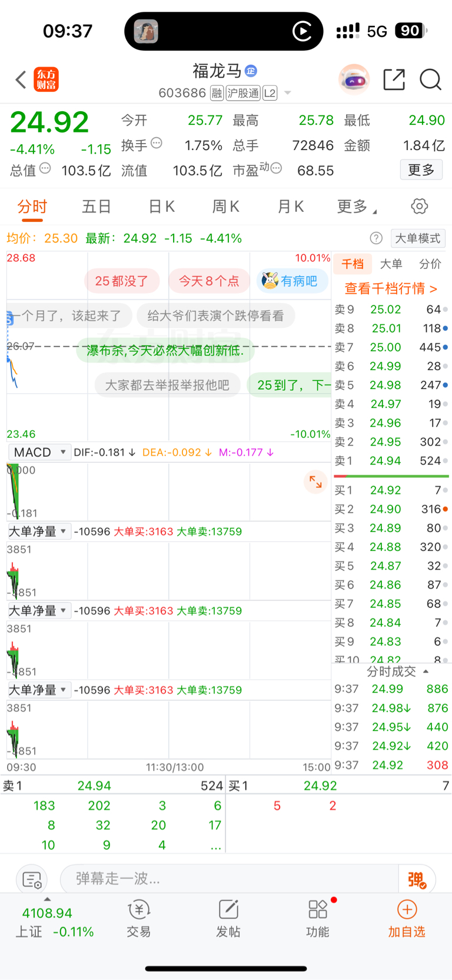
Task: Share via the external share icon
Action: click(x=394, y=79)
